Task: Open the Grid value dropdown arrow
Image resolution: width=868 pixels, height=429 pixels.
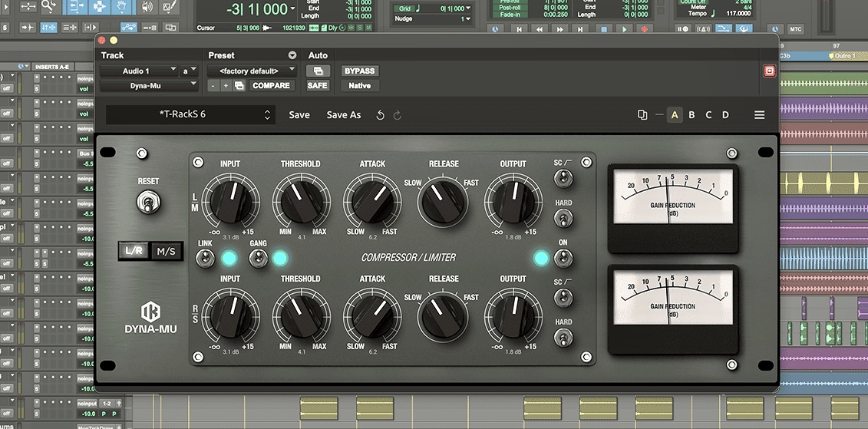Action: click(468, 8)
